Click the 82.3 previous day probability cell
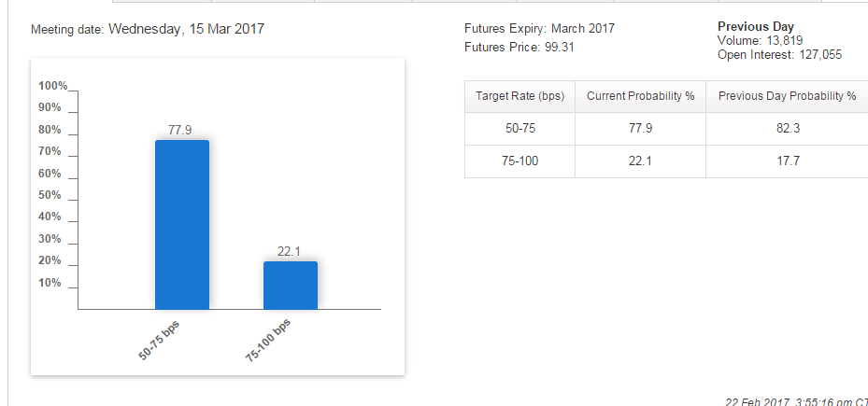868x406 pixels. (x=787, y=129)
